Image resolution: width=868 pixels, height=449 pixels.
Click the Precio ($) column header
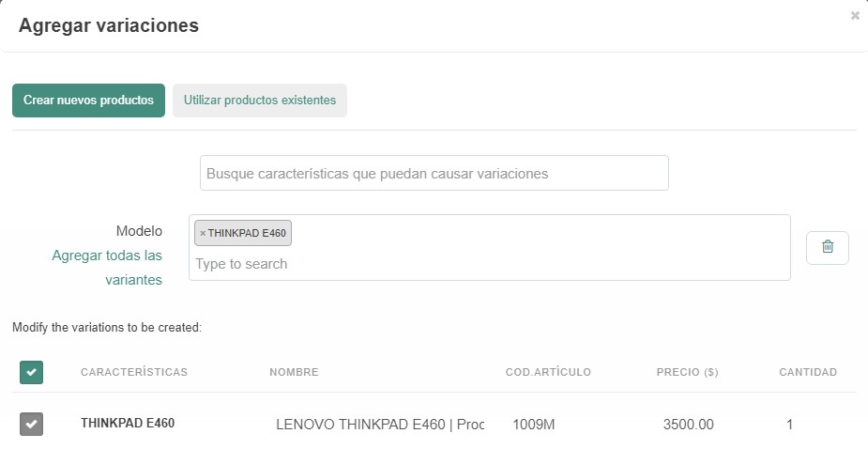click(x=687, y=373)
